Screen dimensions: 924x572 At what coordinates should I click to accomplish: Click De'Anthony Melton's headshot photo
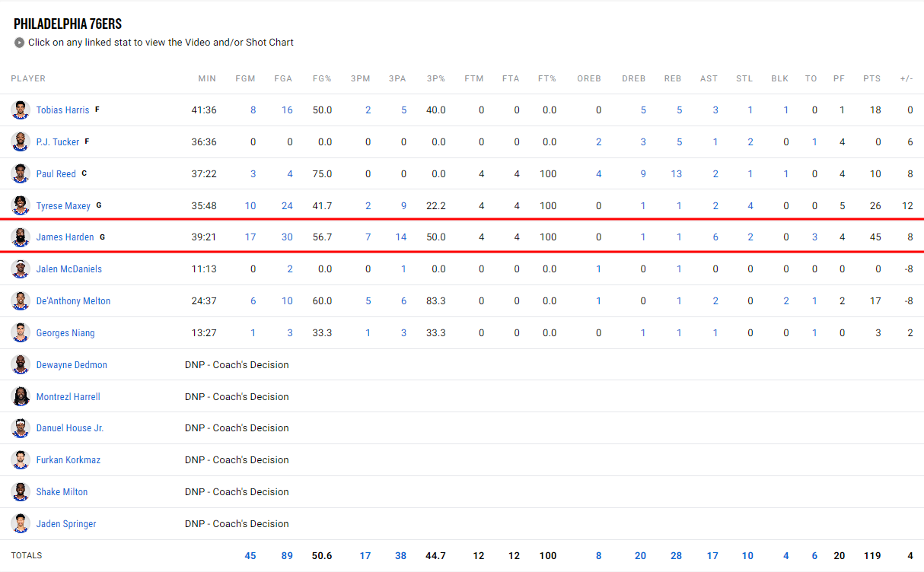click(x=20, y=301)
